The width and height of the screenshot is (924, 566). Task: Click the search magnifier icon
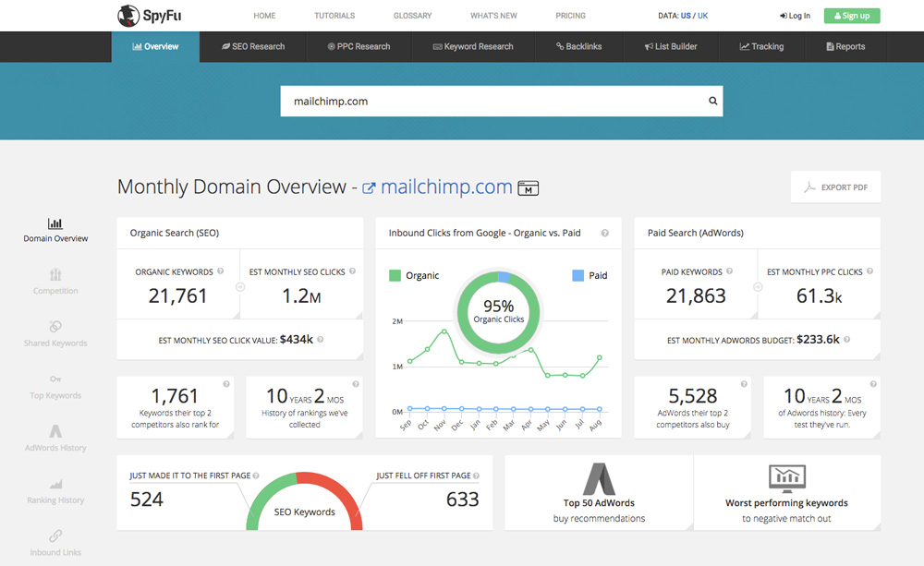point(712,101)
